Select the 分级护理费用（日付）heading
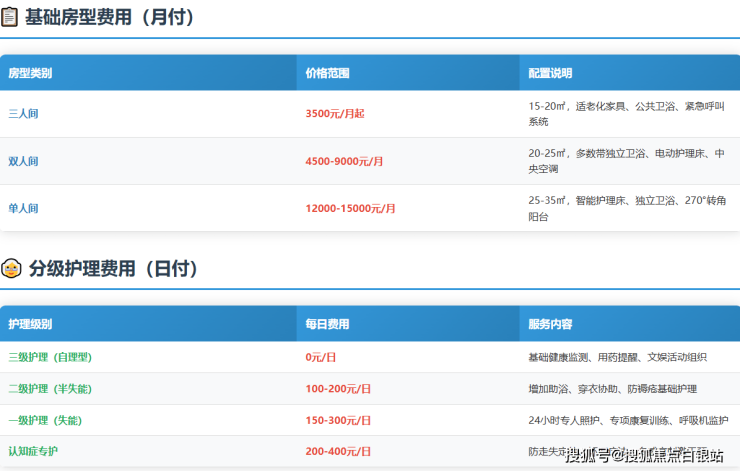Viewport: 740px width, 471px height. [x=113, y=269]
